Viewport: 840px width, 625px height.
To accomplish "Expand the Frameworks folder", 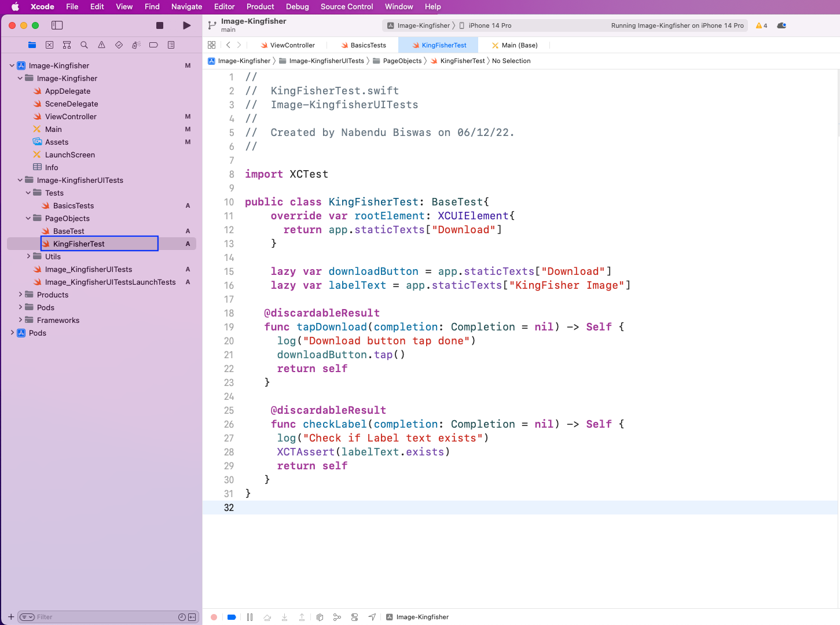I will [x=20, y=319].
